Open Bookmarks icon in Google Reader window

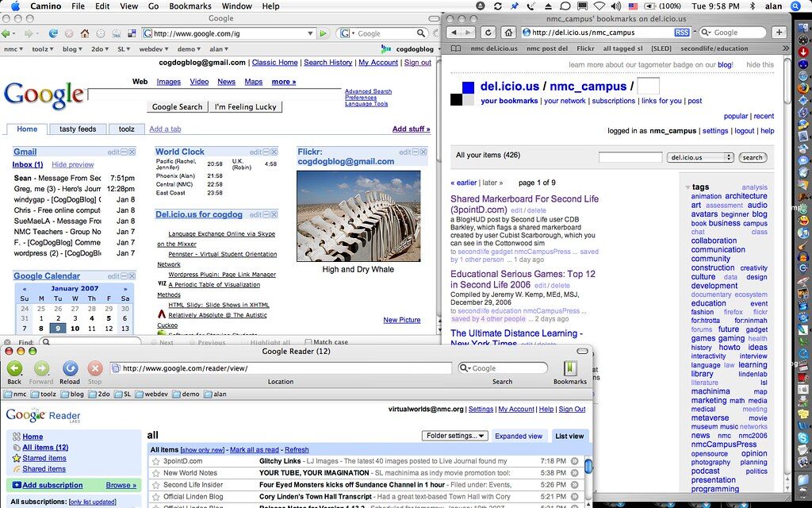570,368
